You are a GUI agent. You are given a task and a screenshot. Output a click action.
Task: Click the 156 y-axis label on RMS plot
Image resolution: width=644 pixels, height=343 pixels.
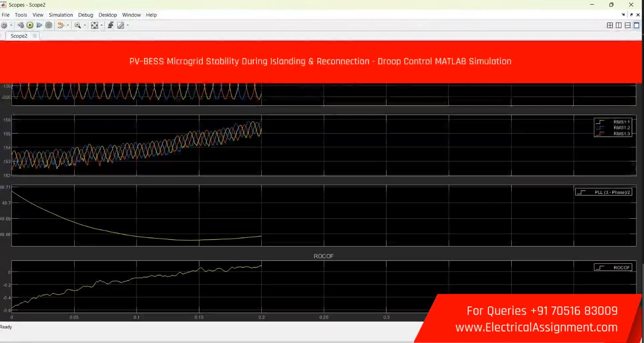coord(7,120)
